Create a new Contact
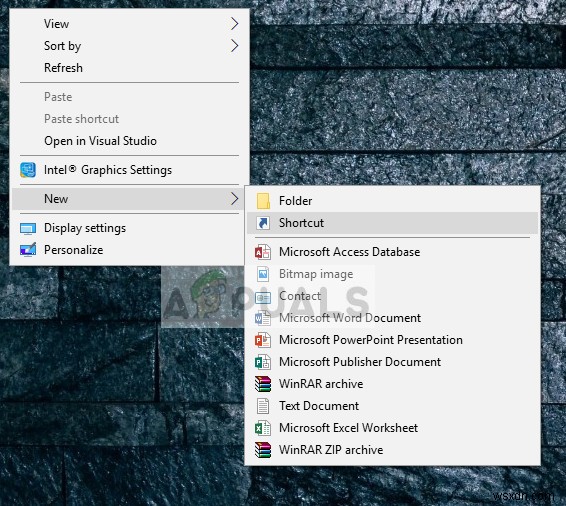The width and height of the screenshot is (566, 506). [x=393, y=296]
